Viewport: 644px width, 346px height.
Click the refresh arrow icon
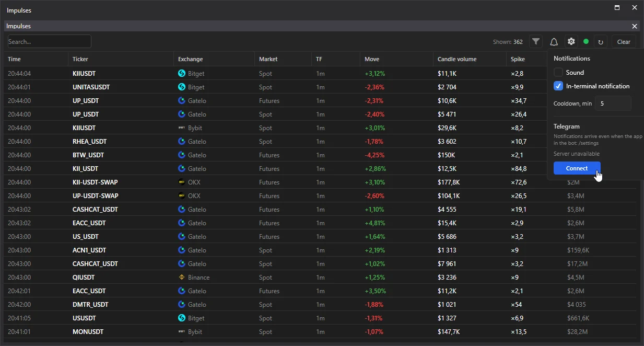tap(601, 42)
